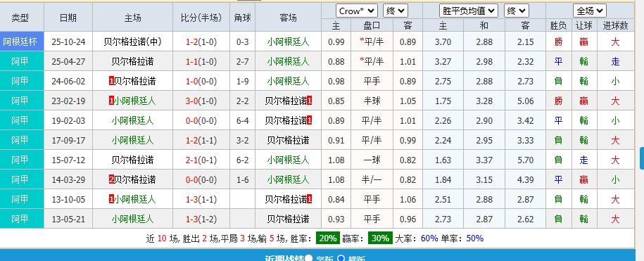Click the 日期 column header
The image size is (644, 261).
click(x=68, y=18)
